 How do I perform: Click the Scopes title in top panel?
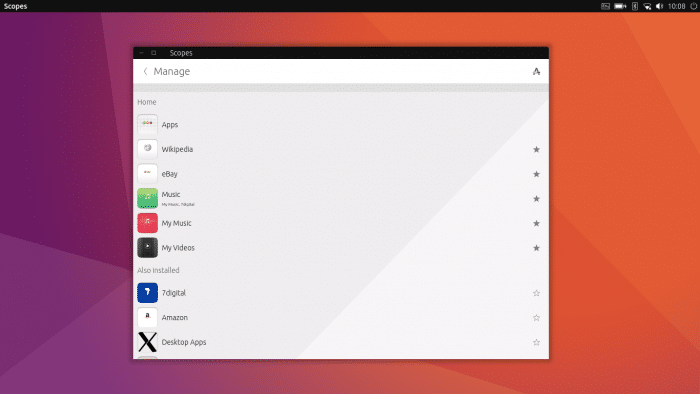[16, 6]
